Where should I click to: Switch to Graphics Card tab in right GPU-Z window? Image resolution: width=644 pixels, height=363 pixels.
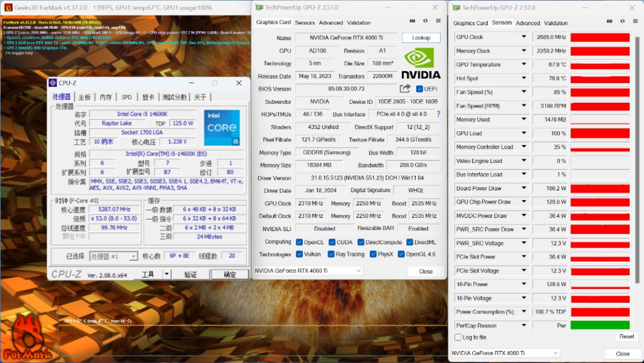pos(470,23)
